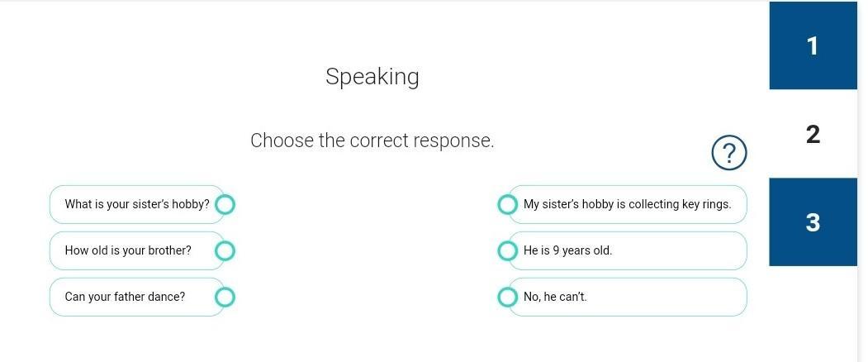Click the "Speaking" heading
Image resolution: width=868 pixels, height=362 pixels.
pos(372,77)
